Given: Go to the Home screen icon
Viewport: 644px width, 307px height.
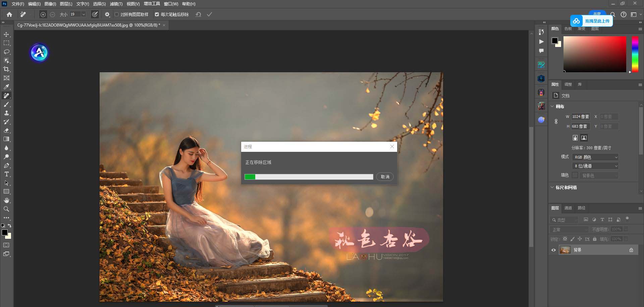Looking at the screenshot, I should coord(9,14).
